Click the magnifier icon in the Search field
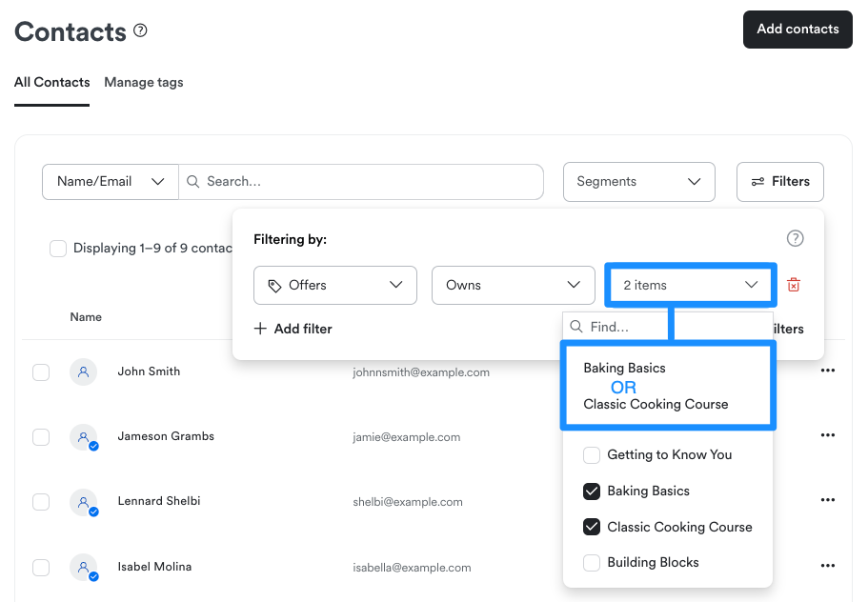 (x=192, y=182)
